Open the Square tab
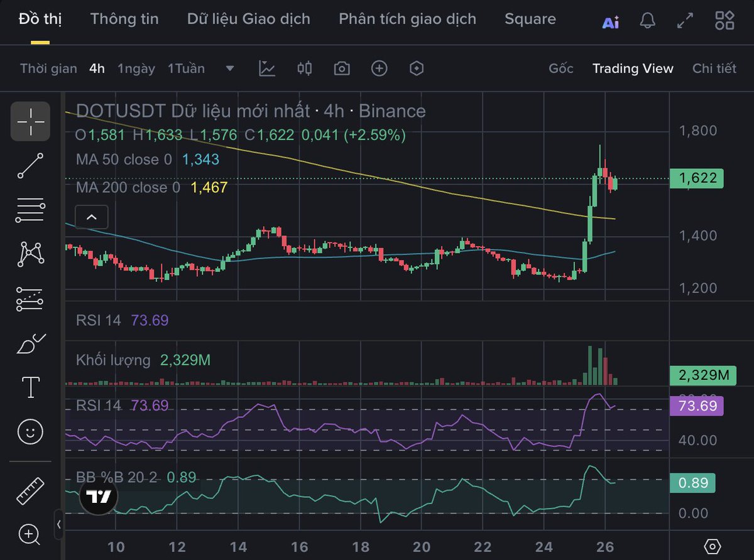Screen dimensions: 754x560 point(530,19)
